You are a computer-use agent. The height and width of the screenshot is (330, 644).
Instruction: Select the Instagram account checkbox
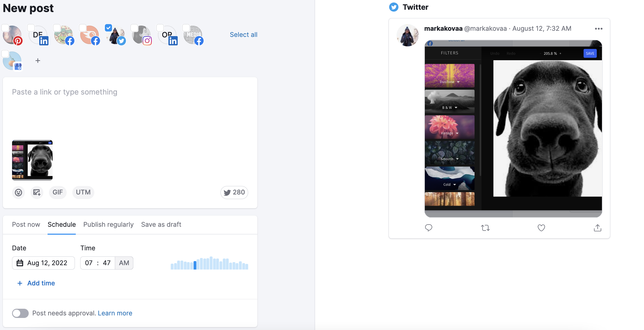(134, 28)
